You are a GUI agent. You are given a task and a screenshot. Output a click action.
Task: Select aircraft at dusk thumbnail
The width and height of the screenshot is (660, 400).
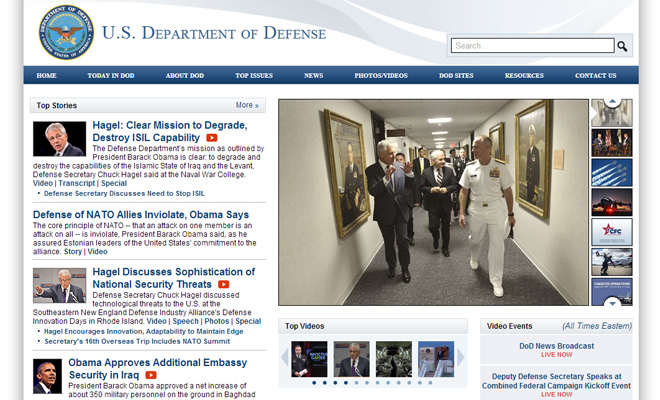click(612, 202)
